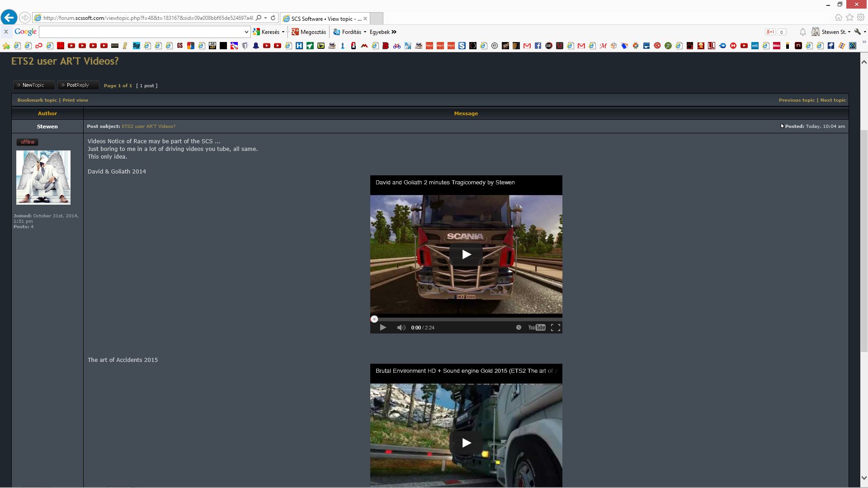Click the Google toolbar notifications bell
Screen dimensions: 868x488
(x=802, y=32)
